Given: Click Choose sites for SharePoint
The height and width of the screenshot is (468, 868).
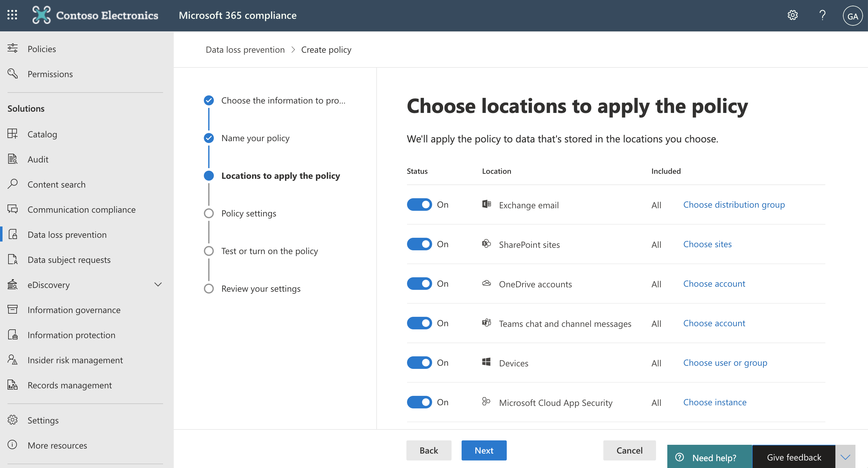Looking at the screenshot, I should click(x=707, y=243).
